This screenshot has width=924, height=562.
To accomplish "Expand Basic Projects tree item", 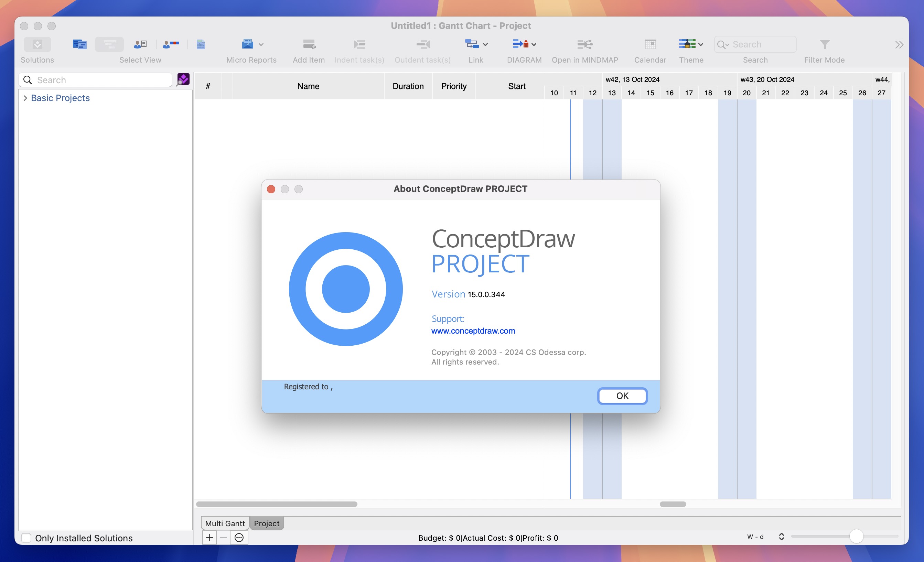I will (x=25, y=98).
